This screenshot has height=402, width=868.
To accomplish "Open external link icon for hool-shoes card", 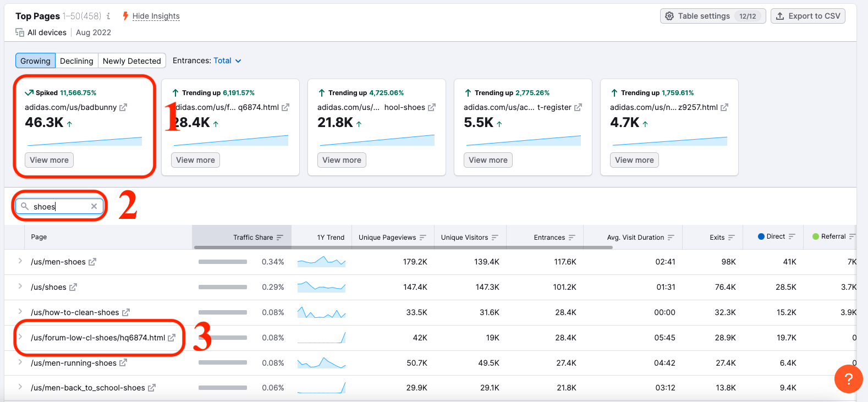I will [x=432, y=107].
